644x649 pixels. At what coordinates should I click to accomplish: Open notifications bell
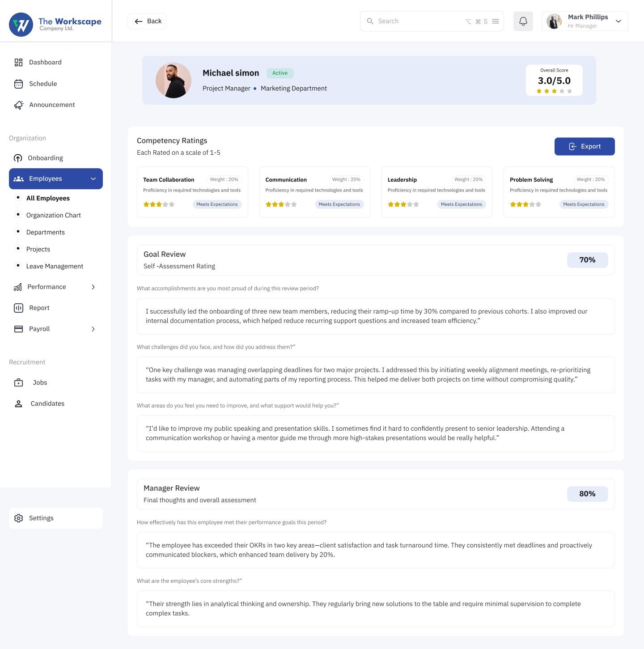(523, 21)
